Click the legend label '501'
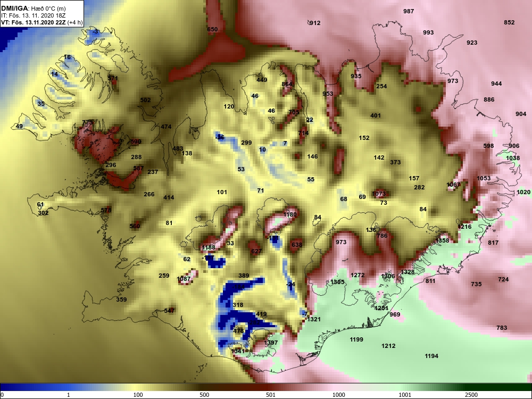The height and width of the screenshot is (399, 532). pyautogui.click(x=270, y=395)
